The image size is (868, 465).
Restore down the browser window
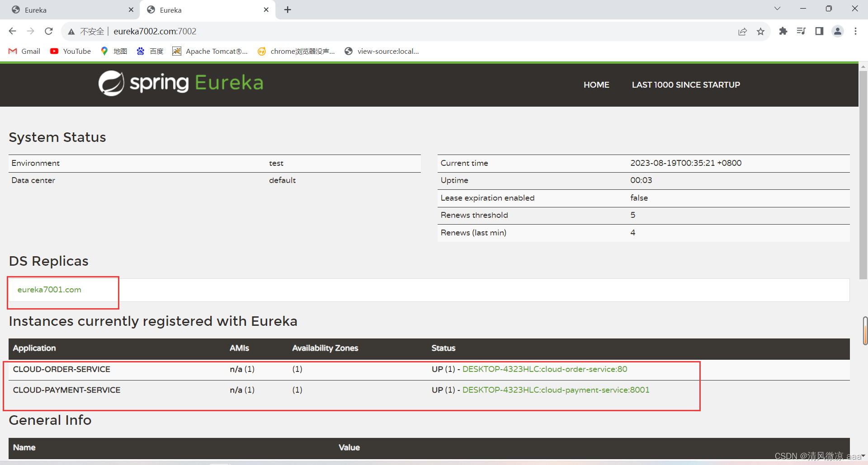829,9
